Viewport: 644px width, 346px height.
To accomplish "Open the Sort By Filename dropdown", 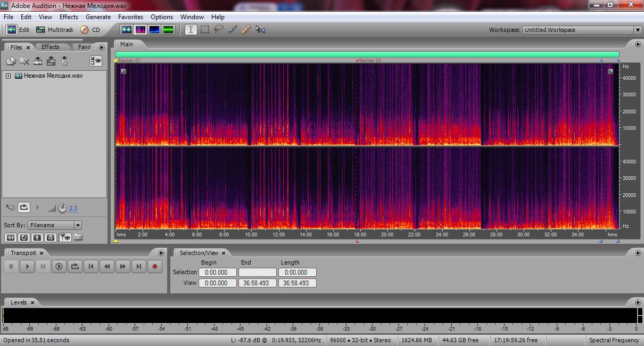I will (x=78, y=225).
